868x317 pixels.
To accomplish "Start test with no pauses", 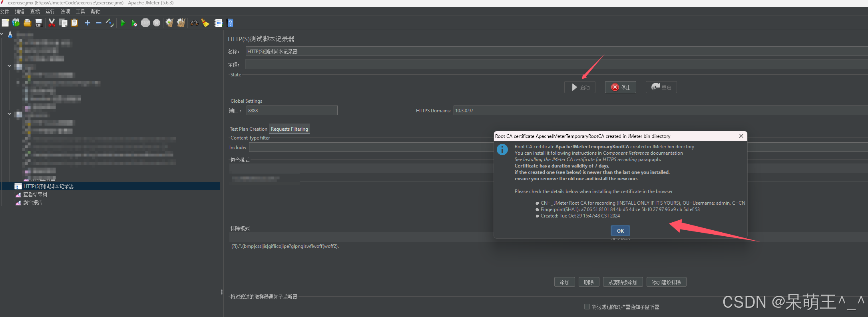I will pyautogui.click(x=134, y=23).
